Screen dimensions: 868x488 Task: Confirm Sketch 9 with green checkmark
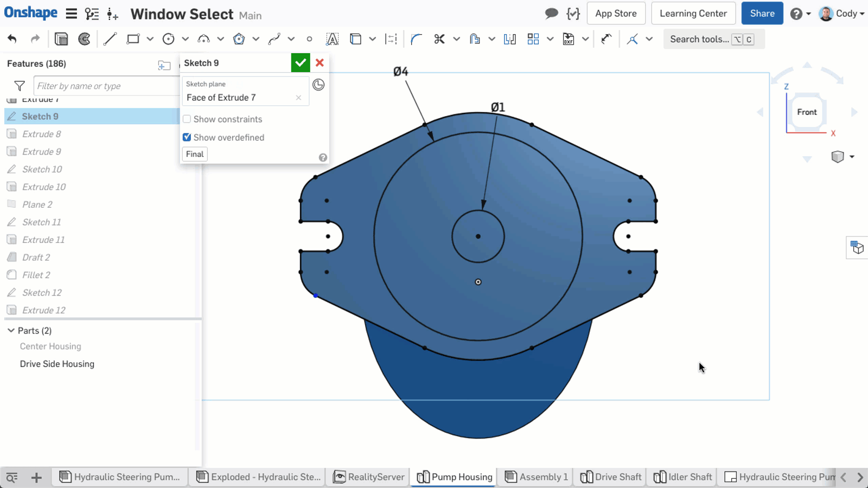pyautogui.click(x=301, y=62)
